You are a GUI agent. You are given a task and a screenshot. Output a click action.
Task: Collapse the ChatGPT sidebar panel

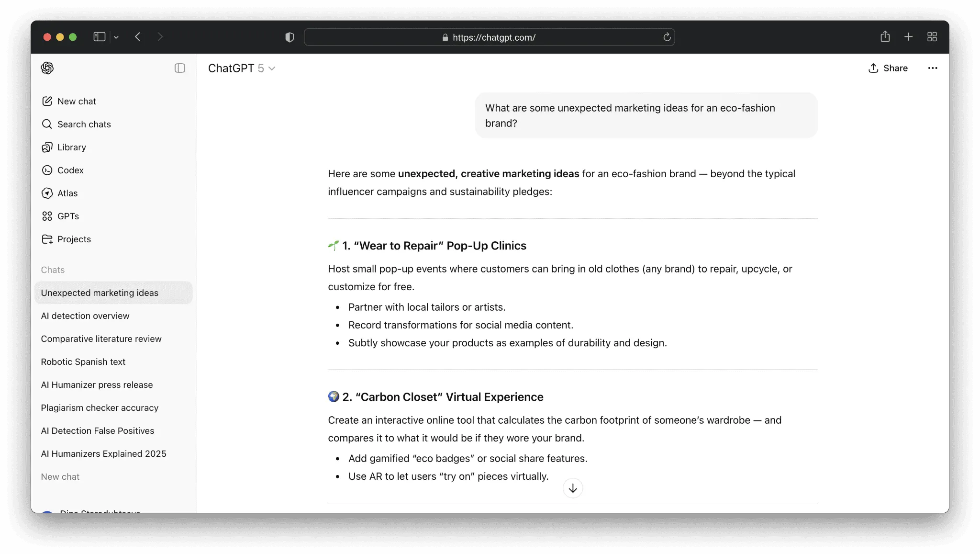[180, 68]
